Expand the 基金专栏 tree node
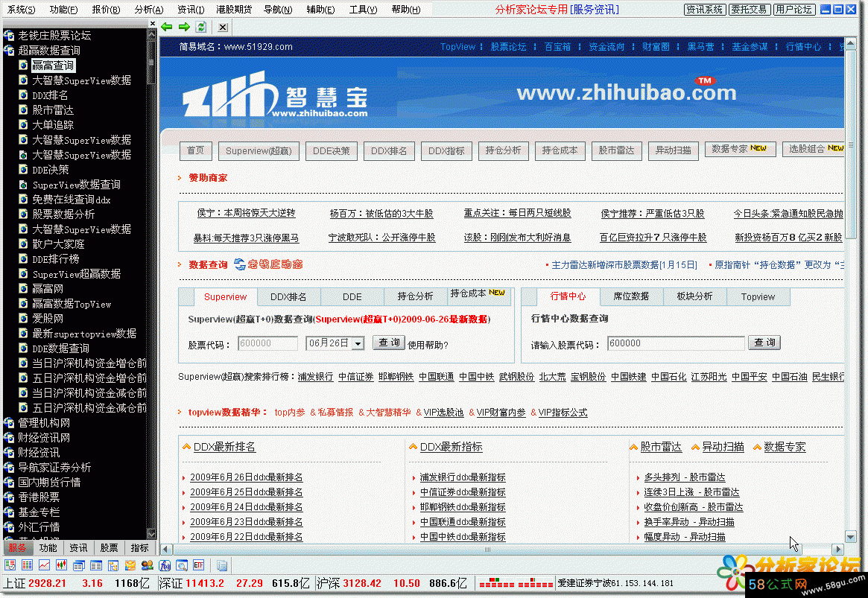Image resolution: width=868 pixels, height=598 pixels. point(9,513)
